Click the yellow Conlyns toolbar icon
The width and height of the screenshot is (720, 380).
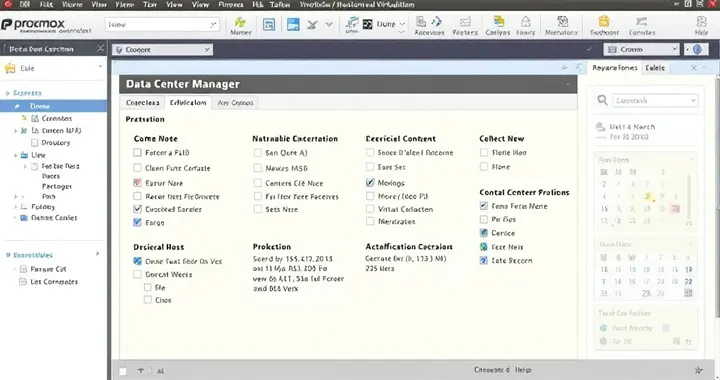[499, 21]
